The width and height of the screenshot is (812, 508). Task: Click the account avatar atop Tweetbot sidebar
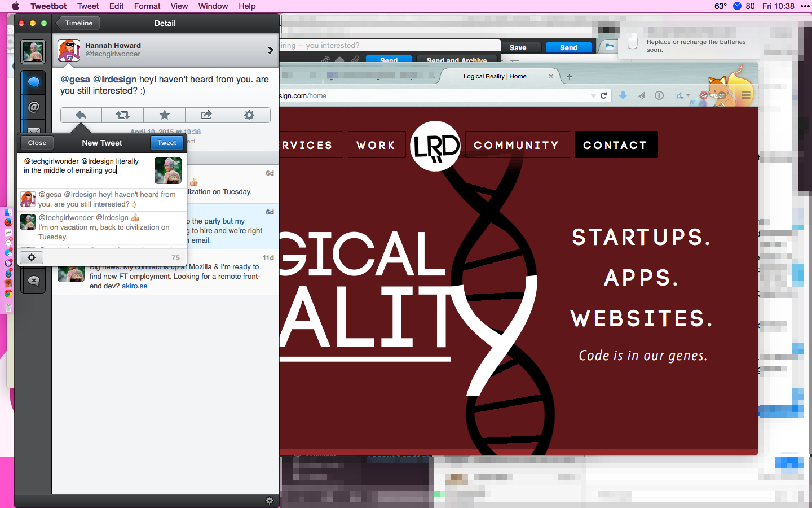click(x=33, y=51)
